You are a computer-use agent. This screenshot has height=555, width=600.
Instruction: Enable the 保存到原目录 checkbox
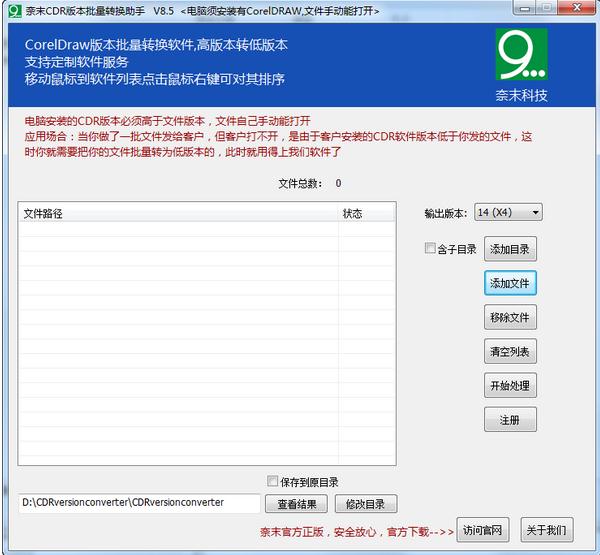tap(272, 481)
